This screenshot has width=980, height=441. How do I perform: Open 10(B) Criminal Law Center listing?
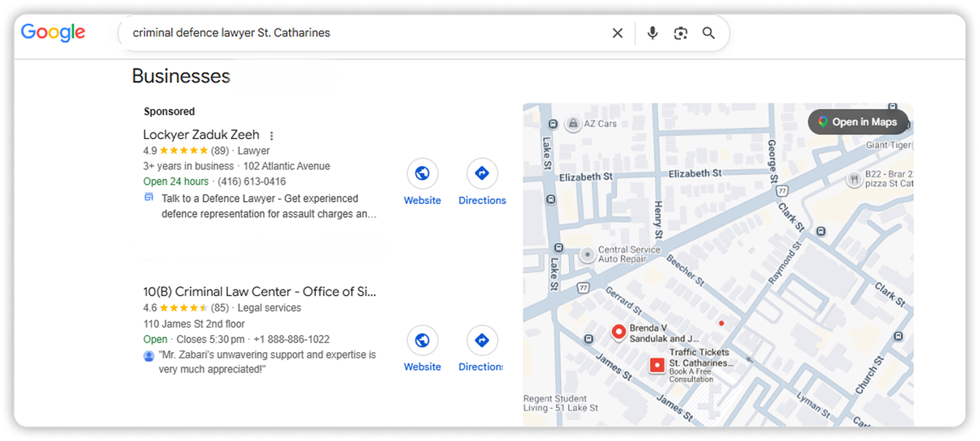pyautogui.click(x=260, y=292)
